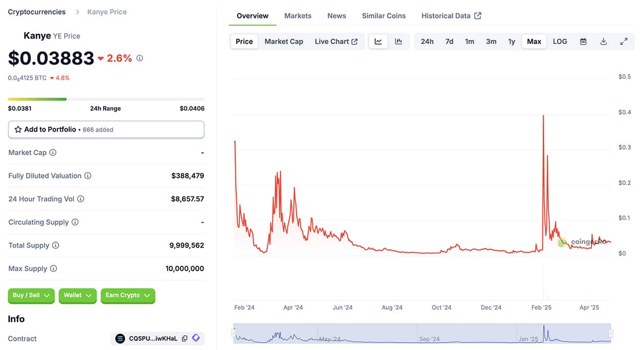Click the purple icon beside the contract address
Viewport: 644px width, 350px height.
point(196,338)
